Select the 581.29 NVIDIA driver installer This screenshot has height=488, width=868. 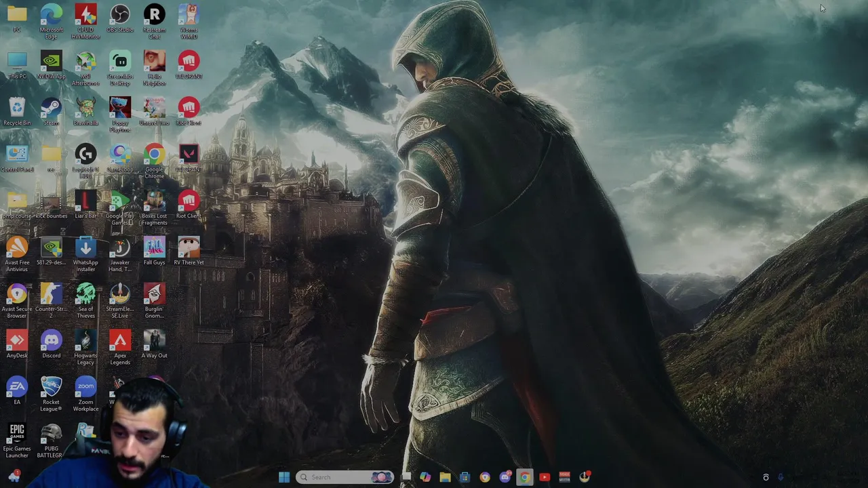[51, 251]
